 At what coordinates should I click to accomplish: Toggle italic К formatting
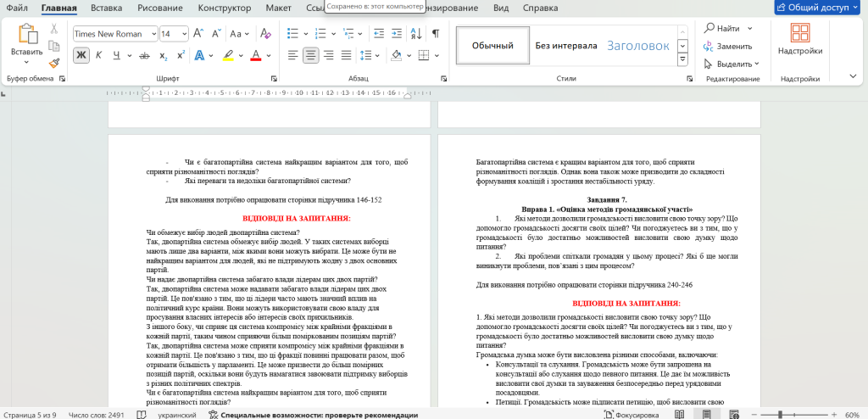coord(99,56)
